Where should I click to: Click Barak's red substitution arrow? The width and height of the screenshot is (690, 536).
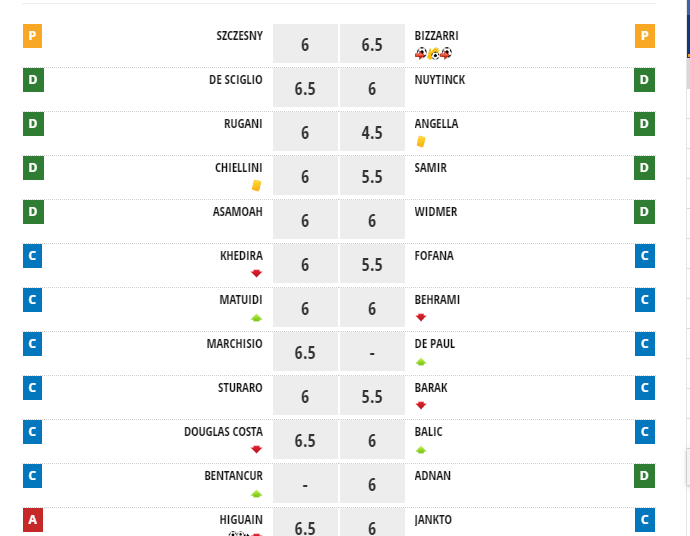click(x=421, y=405)
